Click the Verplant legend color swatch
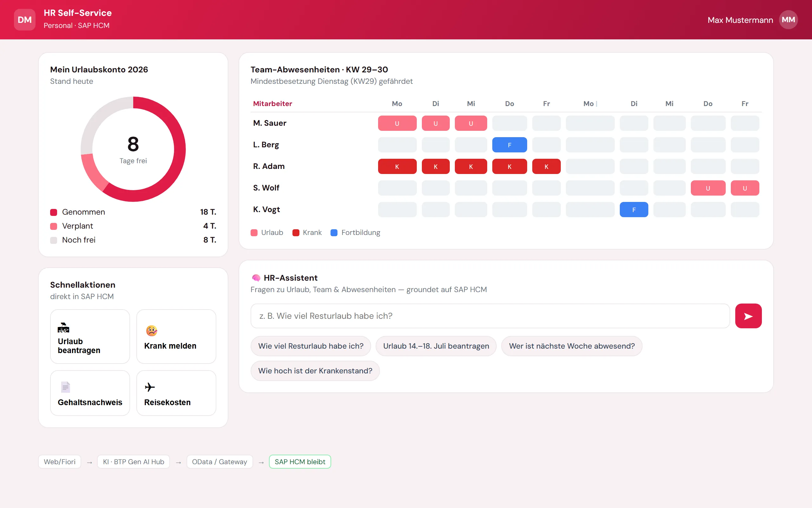 [54, 226]
